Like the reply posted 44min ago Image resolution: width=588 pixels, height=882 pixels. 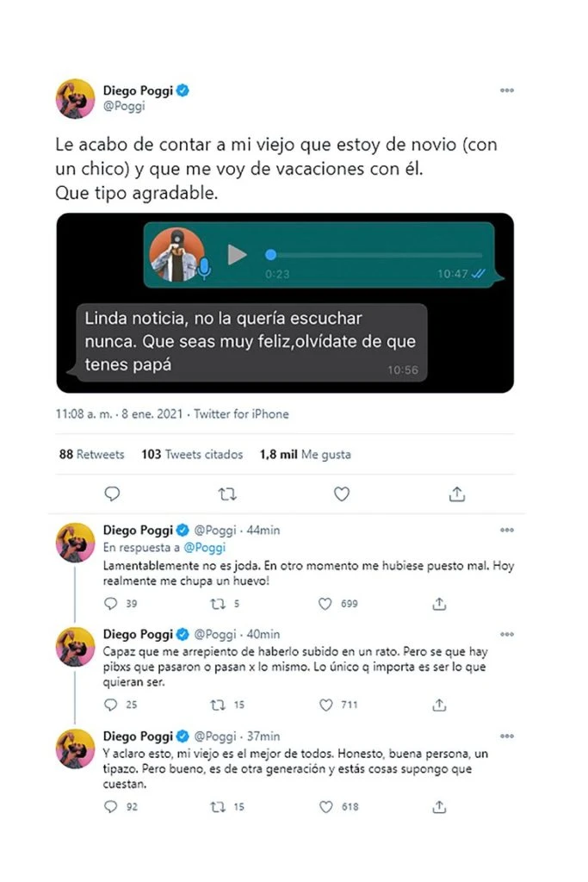coord(326,604)
